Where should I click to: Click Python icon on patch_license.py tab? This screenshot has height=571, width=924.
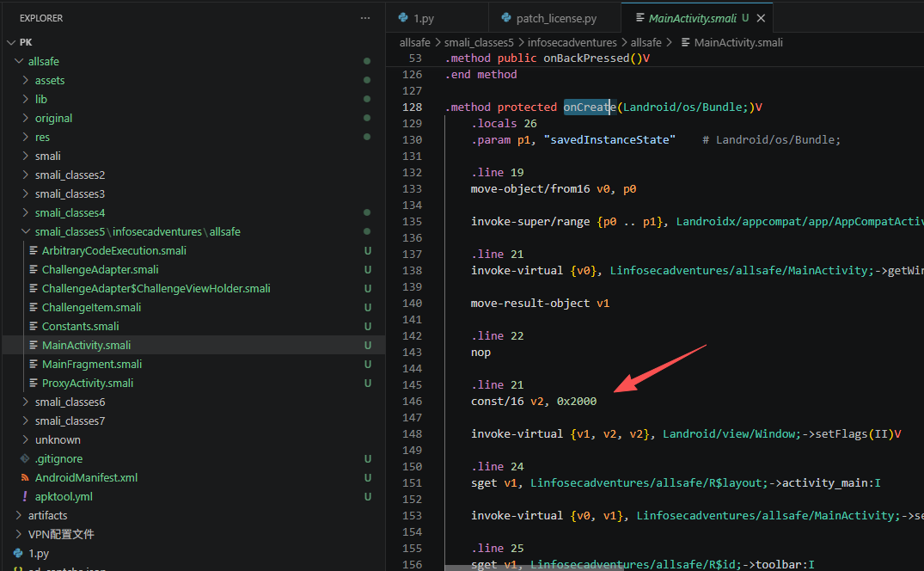pos(505,18)
